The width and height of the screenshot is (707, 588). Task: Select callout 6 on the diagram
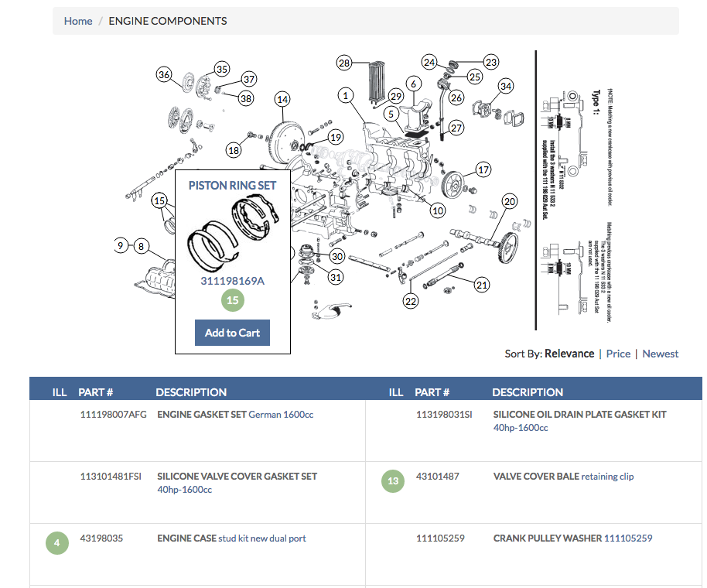tap(414, 84)
